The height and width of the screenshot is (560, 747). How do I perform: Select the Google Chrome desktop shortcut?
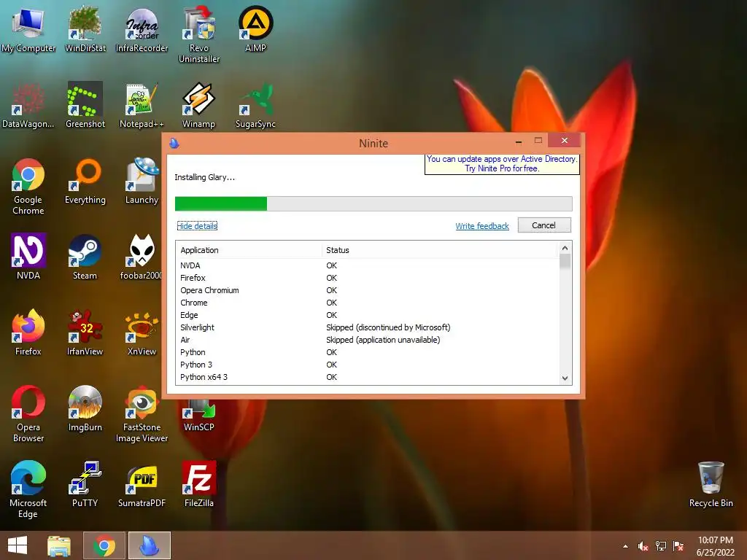click(x=28, y=186)
